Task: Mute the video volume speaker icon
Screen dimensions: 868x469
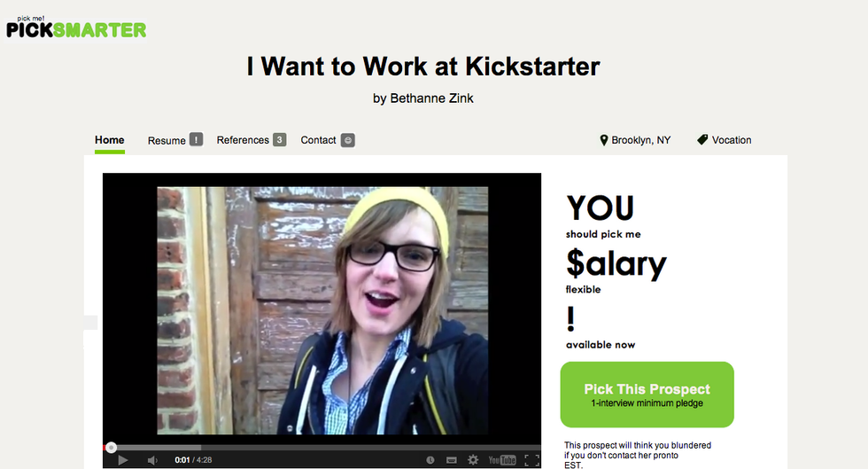Action: pyautogui.click(x=152, y=460)
